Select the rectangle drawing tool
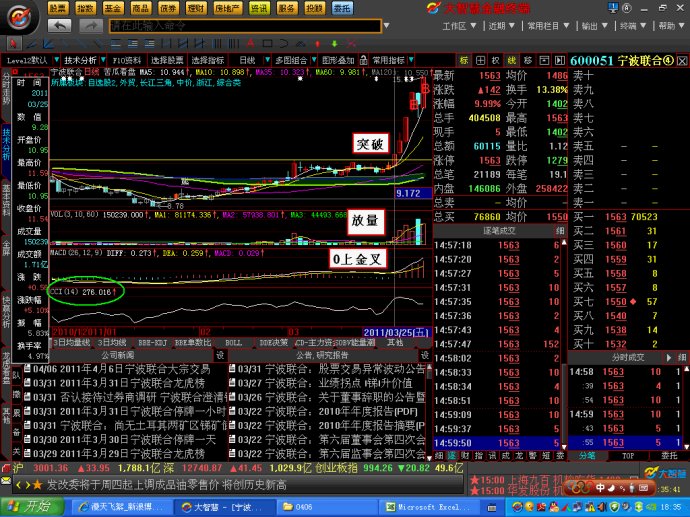Image resolution: width=690 pixels, height=517 pixels. click(x=267, y=44)
